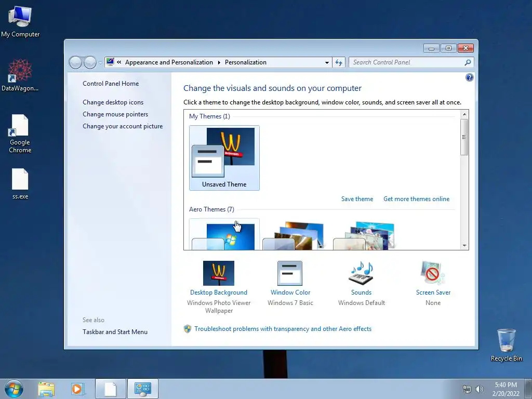The image size is (532, 399).
Task: Select the Unsaved Theme thumbnail
Action: coord(224,158)
